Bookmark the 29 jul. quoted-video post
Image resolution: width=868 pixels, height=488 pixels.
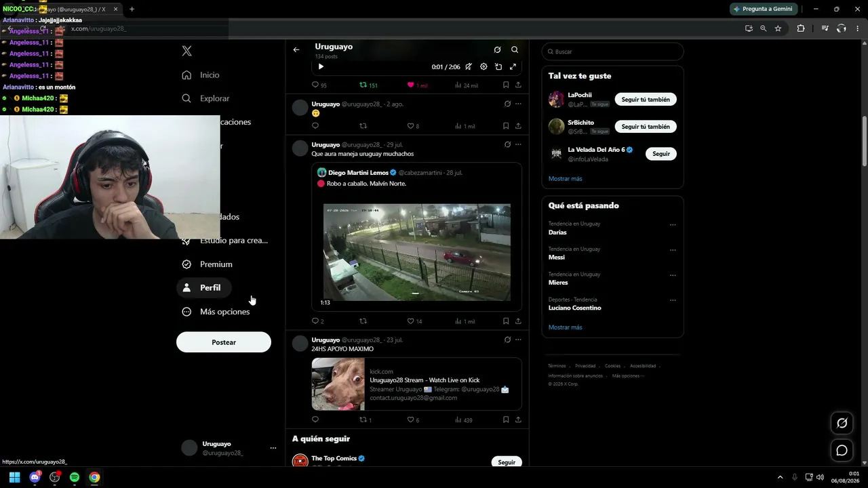506,321
